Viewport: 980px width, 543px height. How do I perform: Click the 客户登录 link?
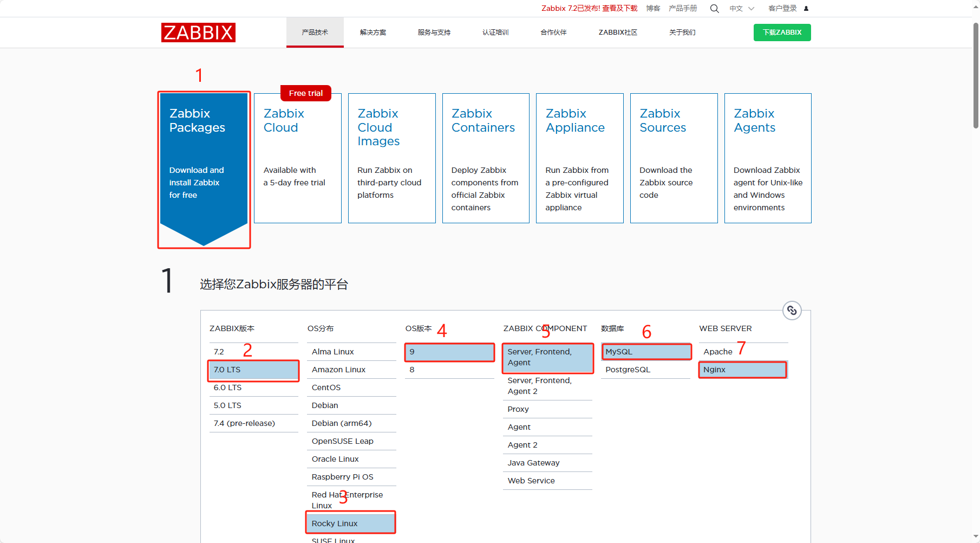coord(782,9)
